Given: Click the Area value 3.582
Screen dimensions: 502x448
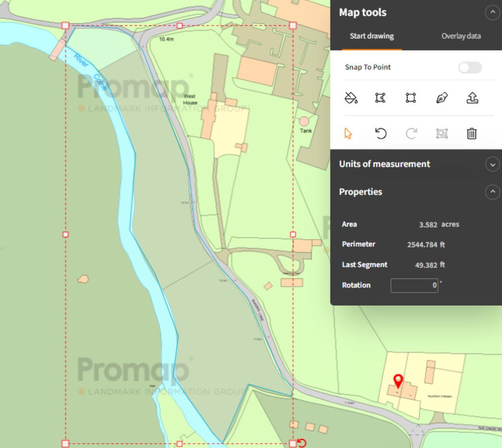Looking at the screenshot, I should (x=428, y=224).
